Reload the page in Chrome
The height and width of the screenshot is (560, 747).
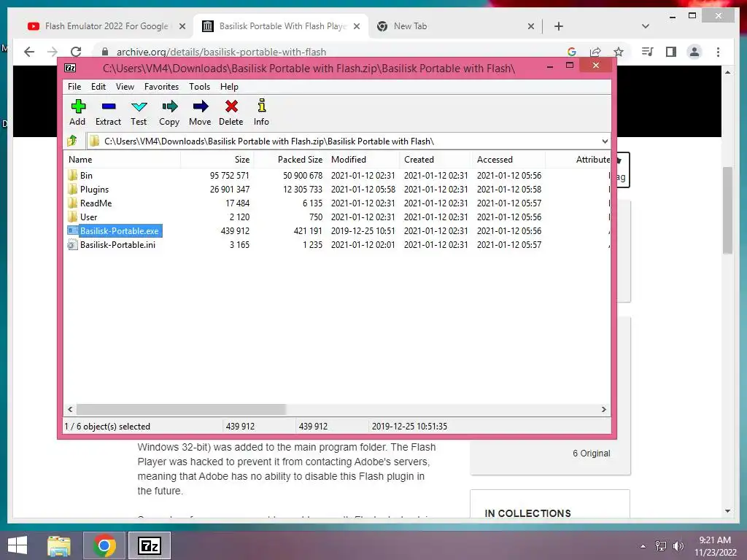click(76, 52)
